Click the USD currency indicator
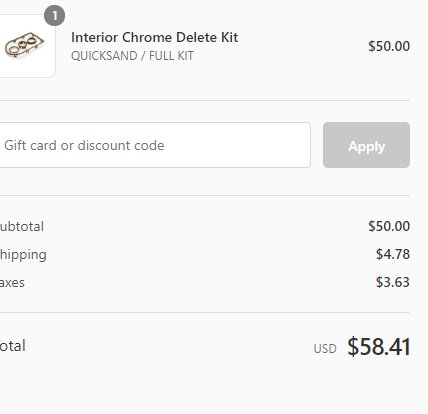Viewport: 428px width, 414px height. pyautogui.click(x=325, y=349)
